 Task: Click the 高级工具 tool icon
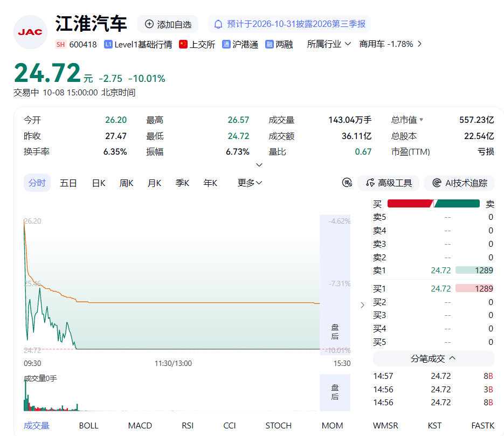pos(370,183)
